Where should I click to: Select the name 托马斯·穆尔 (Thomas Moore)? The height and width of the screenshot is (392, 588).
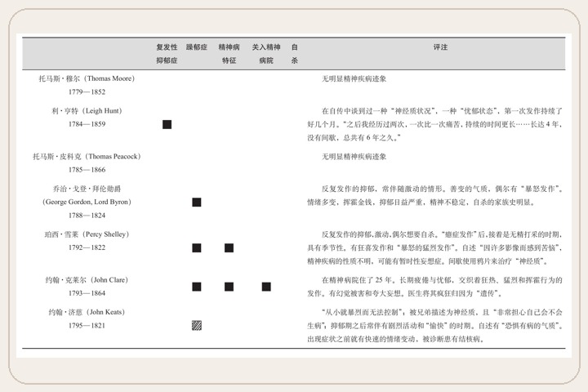(x=87, y=78)
